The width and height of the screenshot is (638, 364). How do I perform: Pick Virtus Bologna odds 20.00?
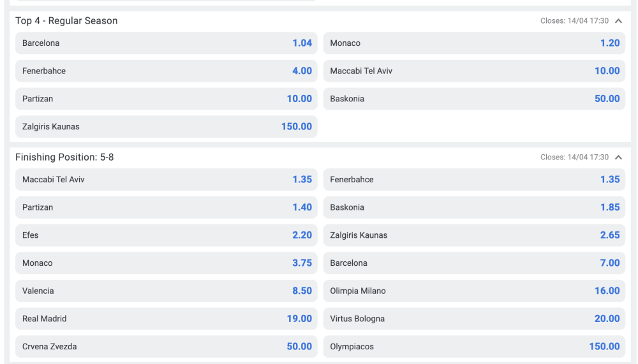click(x=474, y=319)
